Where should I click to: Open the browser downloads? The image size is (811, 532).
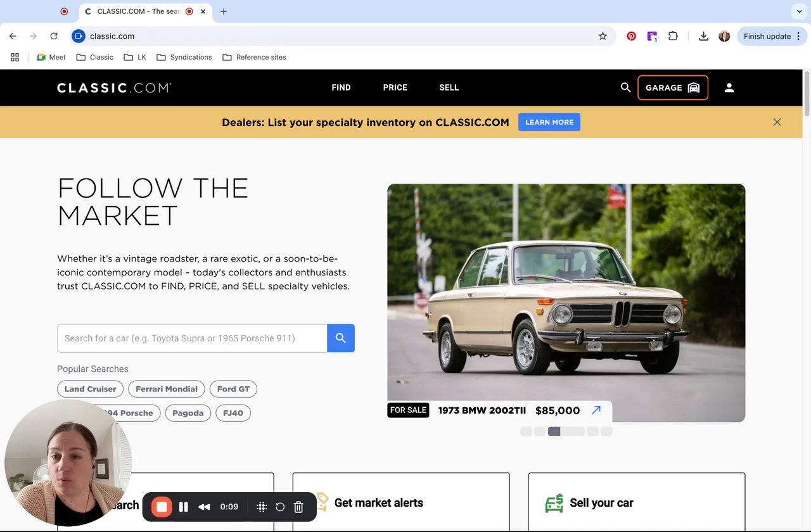(703, 36)
